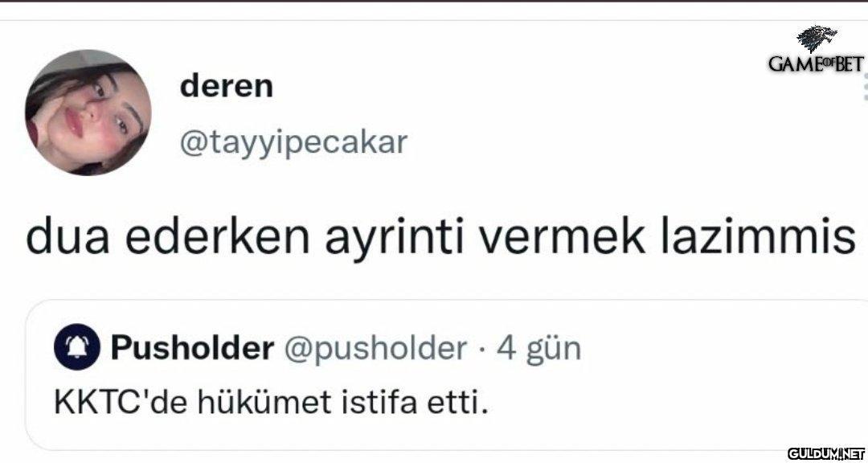
Task: Open deren's circular profile photo
Action: coord(88,113)
